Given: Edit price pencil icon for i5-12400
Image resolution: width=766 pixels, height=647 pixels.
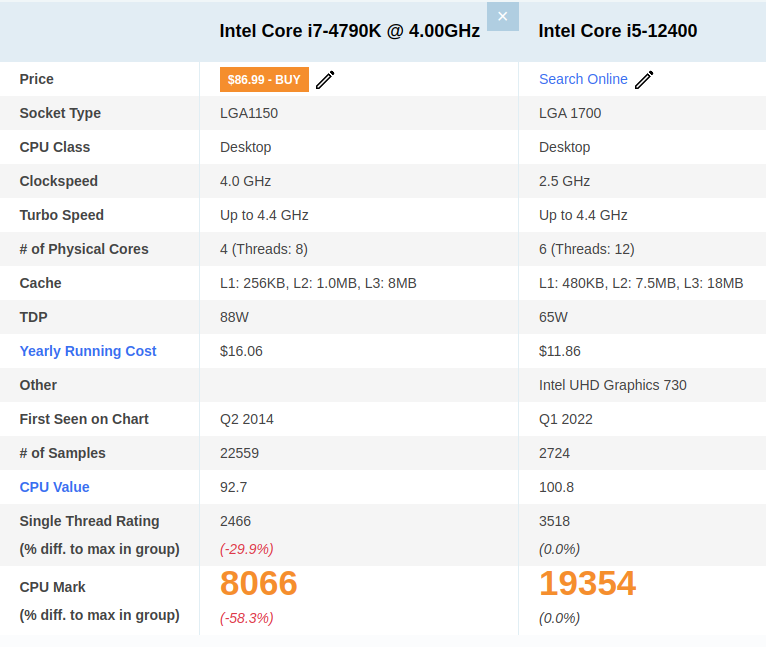Looking at the screenshot, I should (x=644, y=80).
